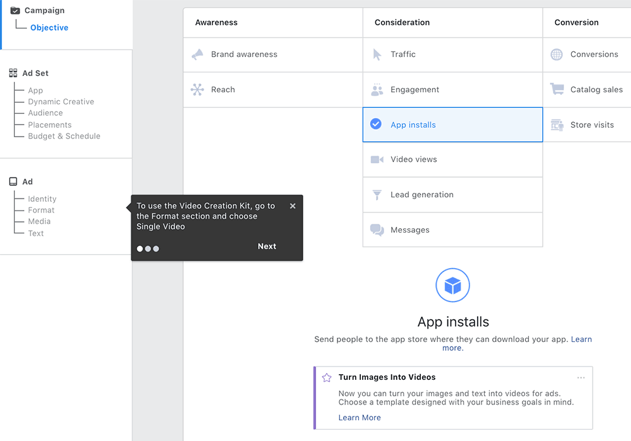Go to App under Ad Set
Image resolution: width=631 pixels, height=441 pixels.
click(x=35, y=91)
